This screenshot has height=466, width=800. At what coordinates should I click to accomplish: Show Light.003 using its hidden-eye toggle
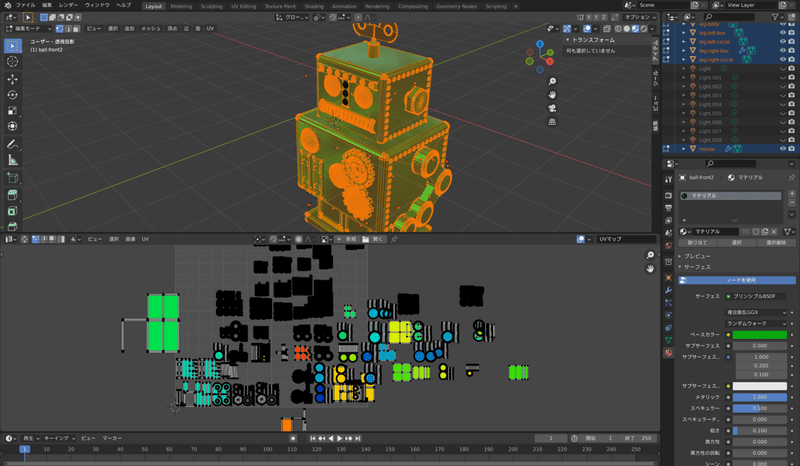(x=783, y=95)
